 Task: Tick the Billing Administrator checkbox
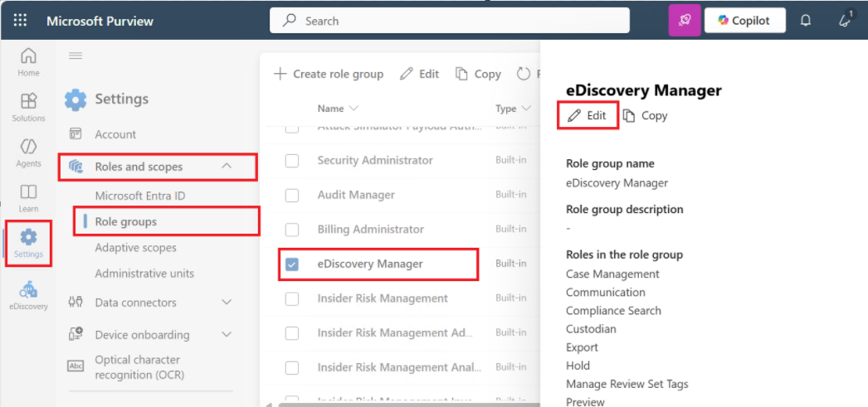tap(292, 230)
